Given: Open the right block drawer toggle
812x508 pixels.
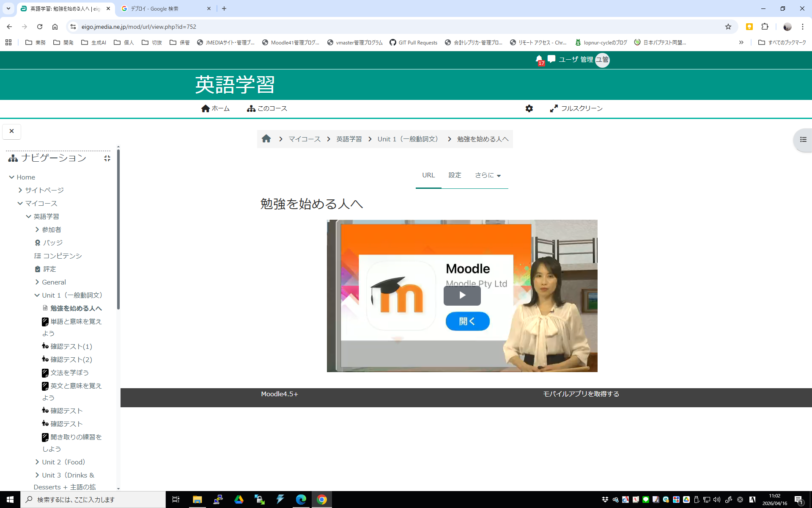Looking at the screenshot, I should pos(803,140).
